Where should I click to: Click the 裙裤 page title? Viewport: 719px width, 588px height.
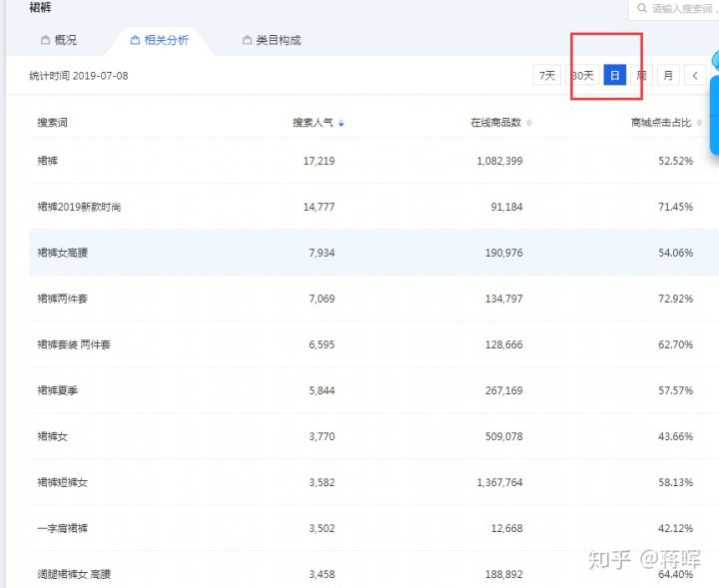click(x=40, y=7)
